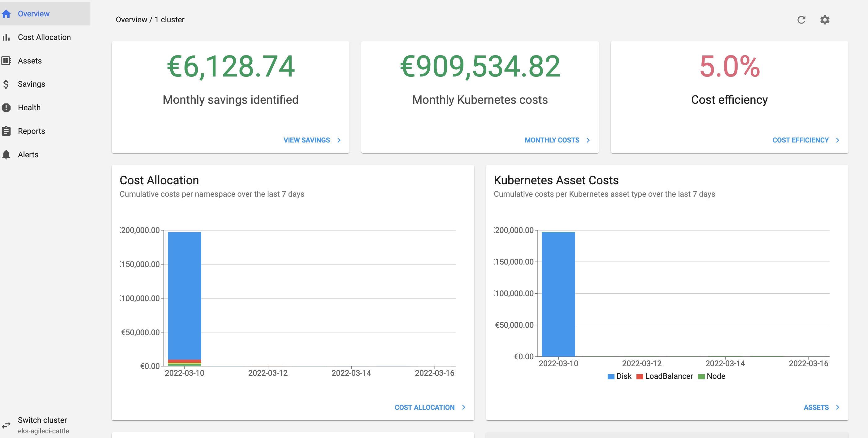
Task: Select the Savings menu item
Action: pos(31,84)
